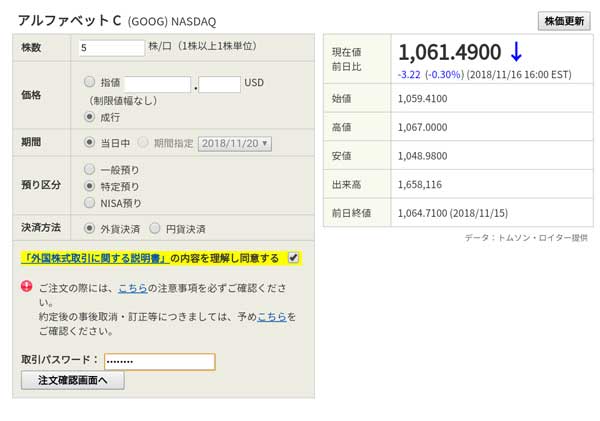Image resolution: width=600 pixels, height=421 pixels.
Task: Choose the 当日中 period option
Action: pyautogui.click(x=90, y=143)
